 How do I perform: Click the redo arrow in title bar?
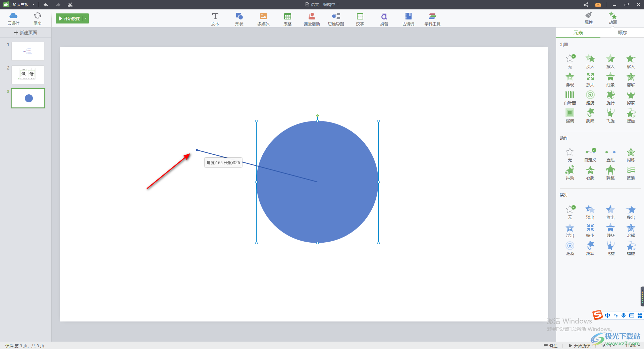[x=58, y=5]
